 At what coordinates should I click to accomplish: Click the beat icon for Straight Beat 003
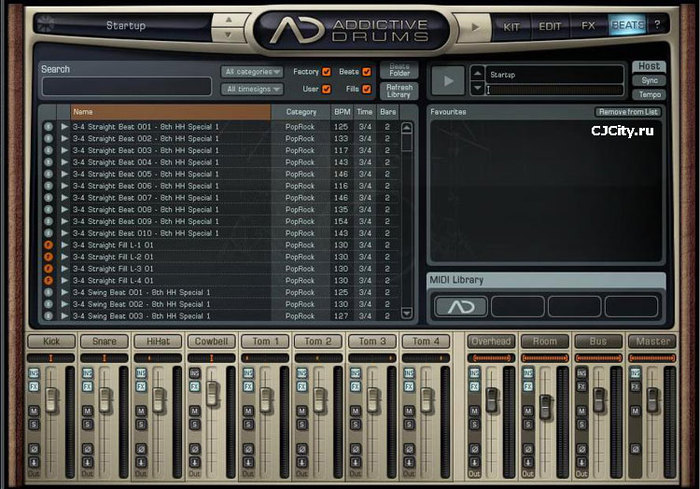tap(48, 150)
